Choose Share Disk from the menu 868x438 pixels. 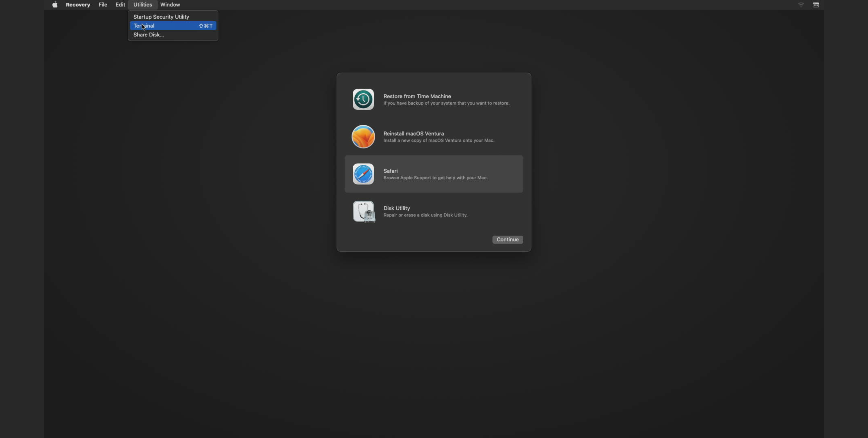click(x=148, y=34)
